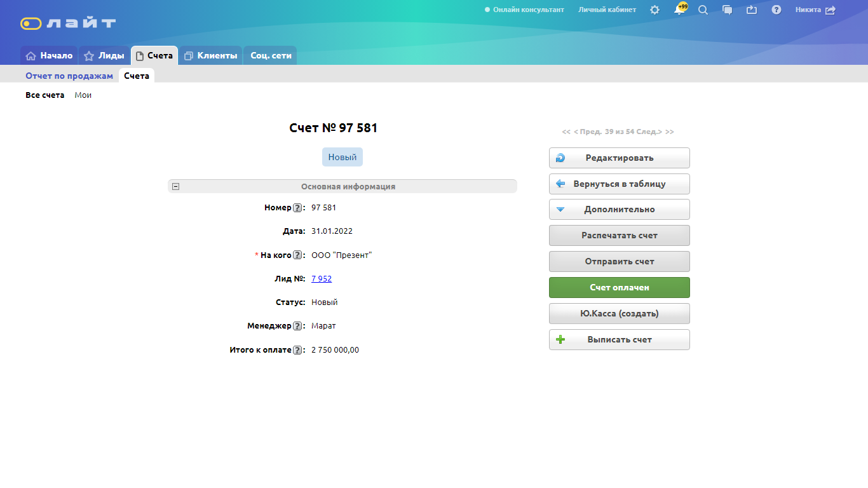Image resolution: width=868 pixels, height=488 pixels.
Task: Collapse the Основная информация section
Action: coord(176,187)
